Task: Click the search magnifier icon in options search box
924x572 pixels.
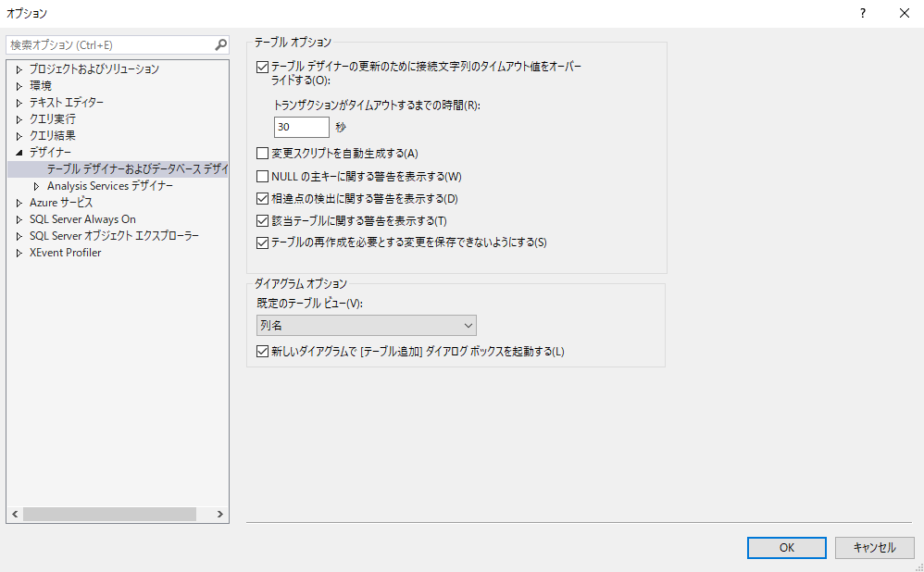Action: click(220, 44)
